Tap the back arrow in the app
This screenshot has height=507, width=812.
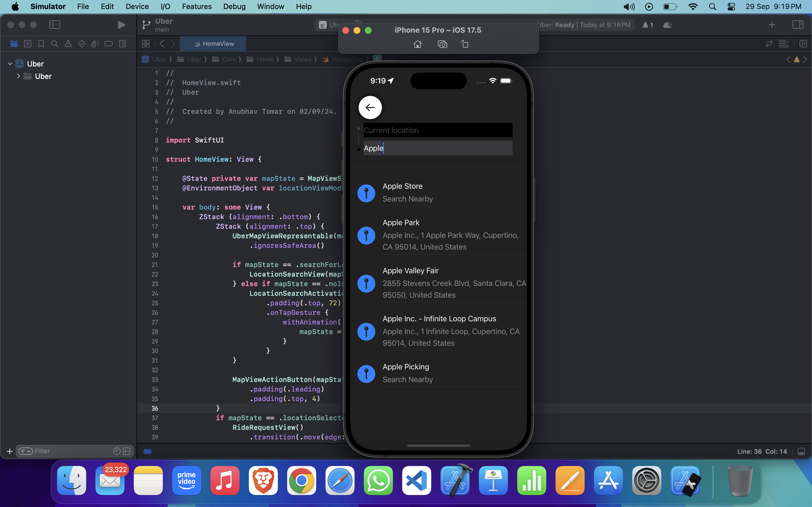(x=370, y=108)
